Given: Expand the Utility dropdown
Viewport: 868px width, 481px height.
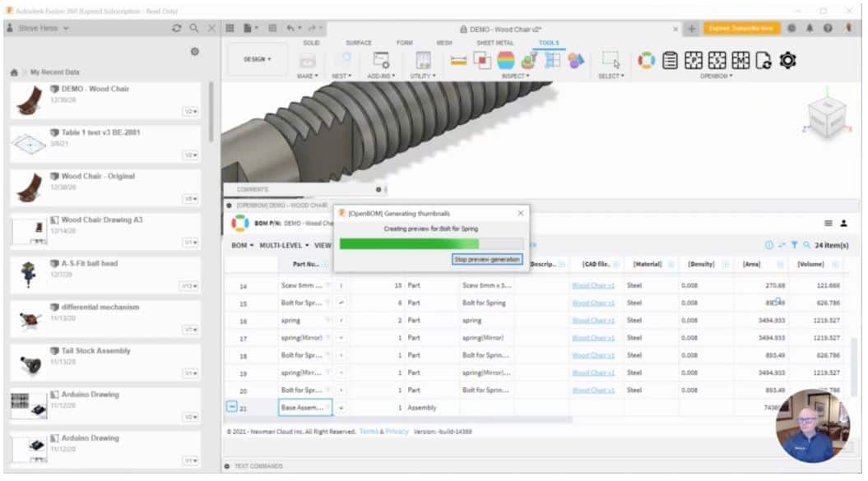Looking at the screenshot, I should (423, 76).
